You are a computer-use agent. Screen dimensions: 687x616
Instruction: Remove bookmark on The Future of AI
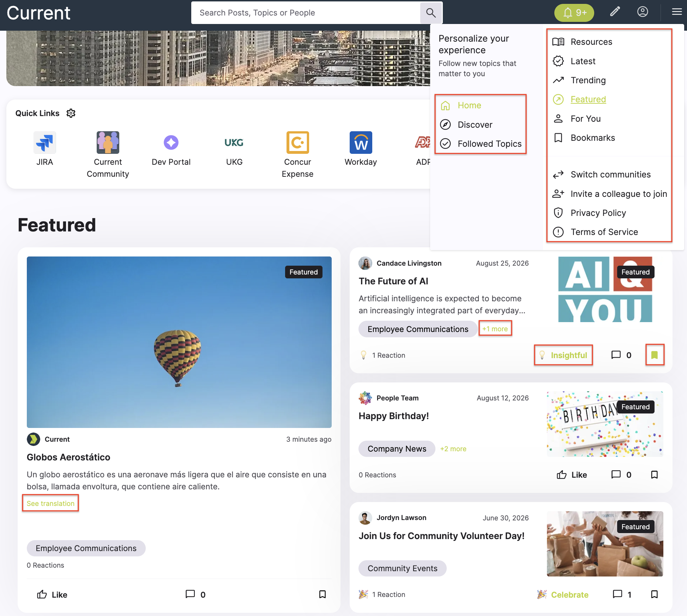pos(655,355)
